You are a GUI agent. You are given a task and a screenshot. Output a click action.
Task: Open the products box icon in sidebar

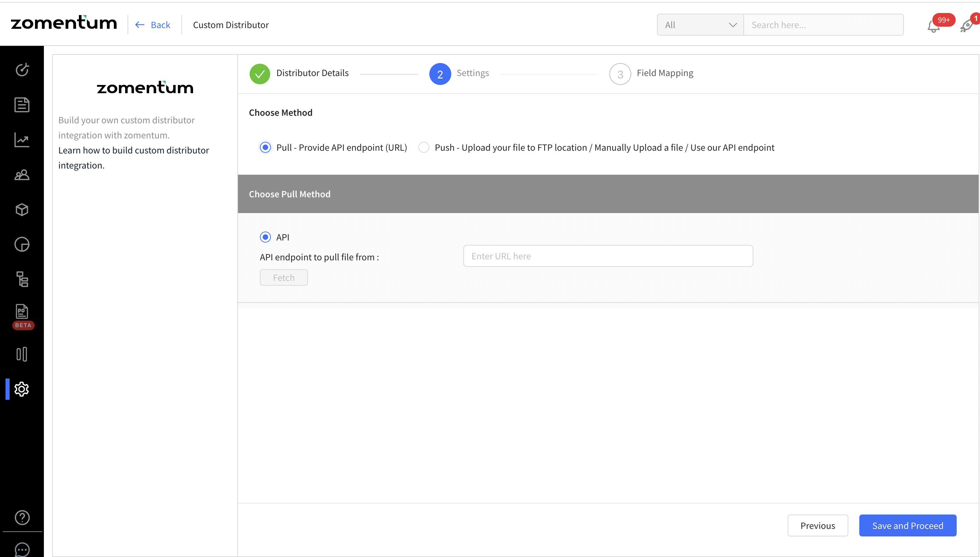pyautogui.click(x=22, y=210)
